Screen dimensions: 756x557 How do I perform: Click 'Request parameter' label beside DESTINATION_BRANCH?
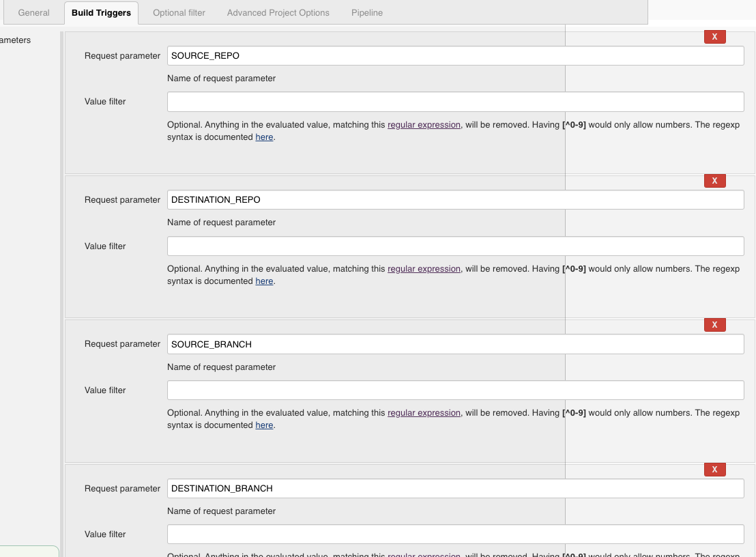(122, 489)
